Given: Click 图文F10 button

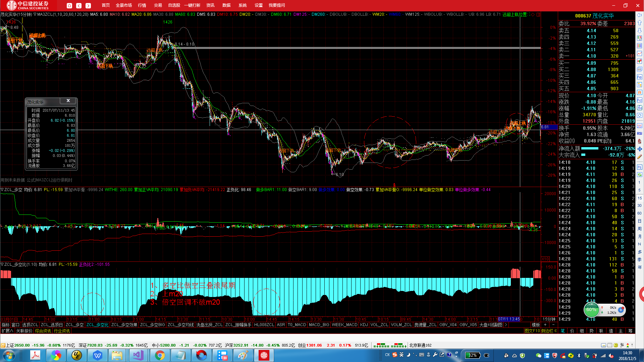Looking at the screenshot, I should [x=532, y=331].
